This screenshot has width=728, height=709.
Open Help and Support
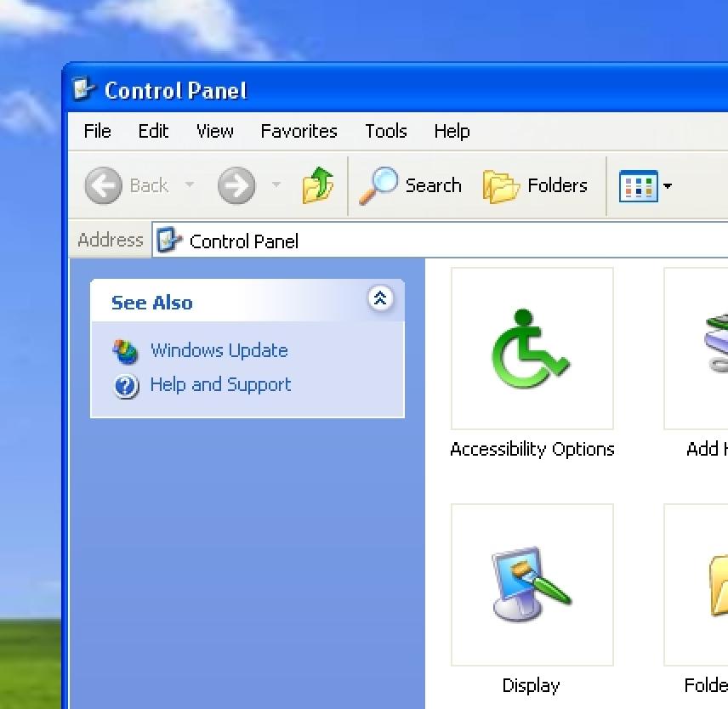point(219,385)
